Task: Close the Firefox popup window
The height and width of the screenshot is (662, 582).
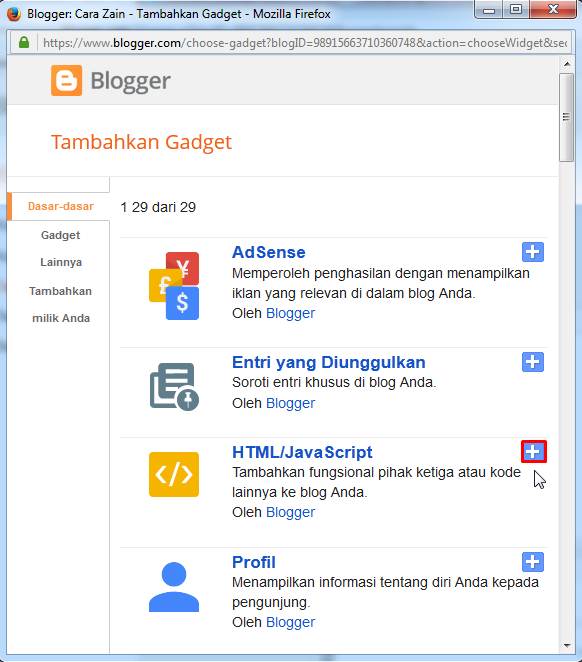Action: click(553, 9)
